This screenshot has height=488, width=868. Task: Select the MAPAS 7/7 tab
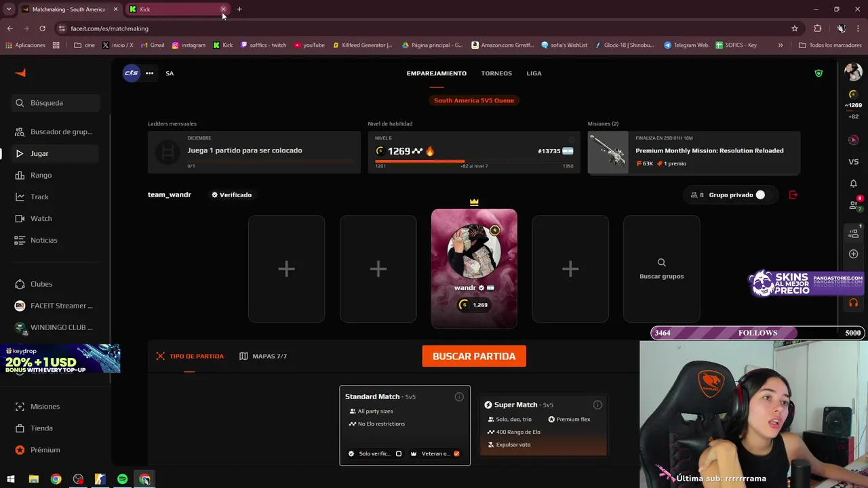point(263,356)
